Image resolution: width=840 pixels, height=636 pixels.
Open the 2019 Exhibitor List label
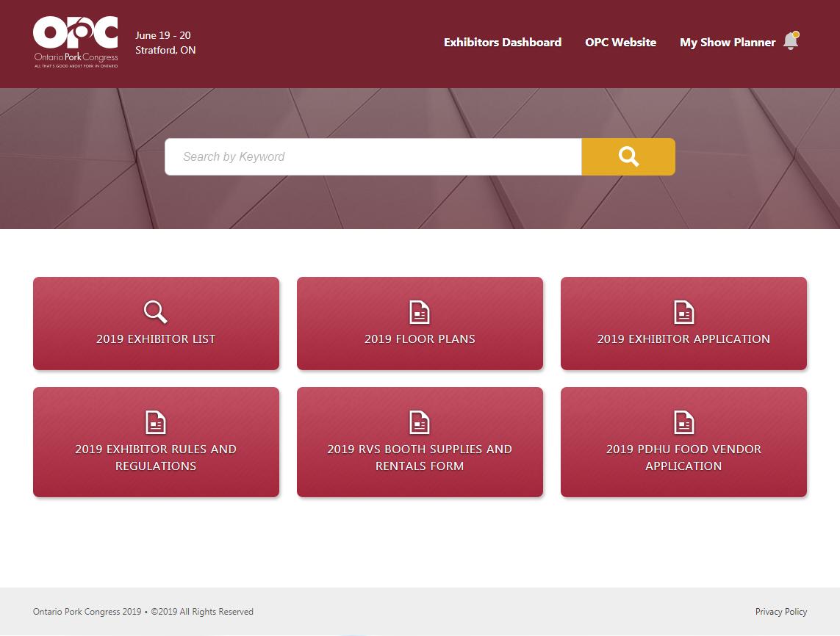pos(155,339)
